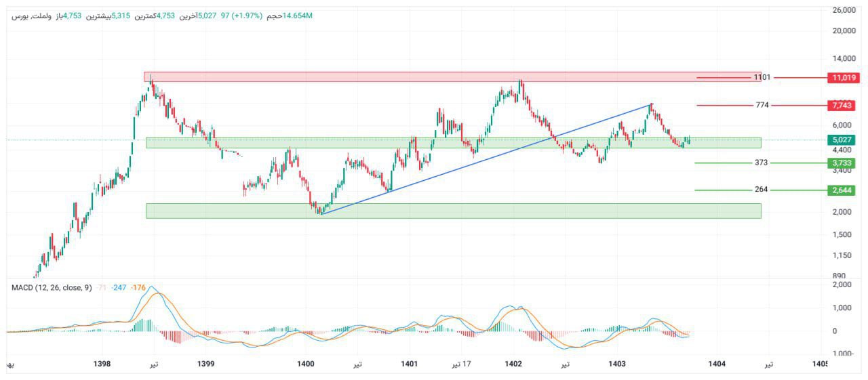Click the 774 horizontal line label
This screenshot has width=868, height=380.
[x=762, y=106]
